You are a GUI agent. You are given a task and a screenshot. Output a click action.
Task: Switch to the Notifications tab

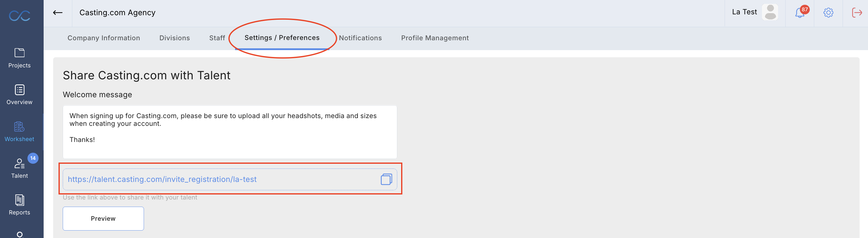click(360, 38)
